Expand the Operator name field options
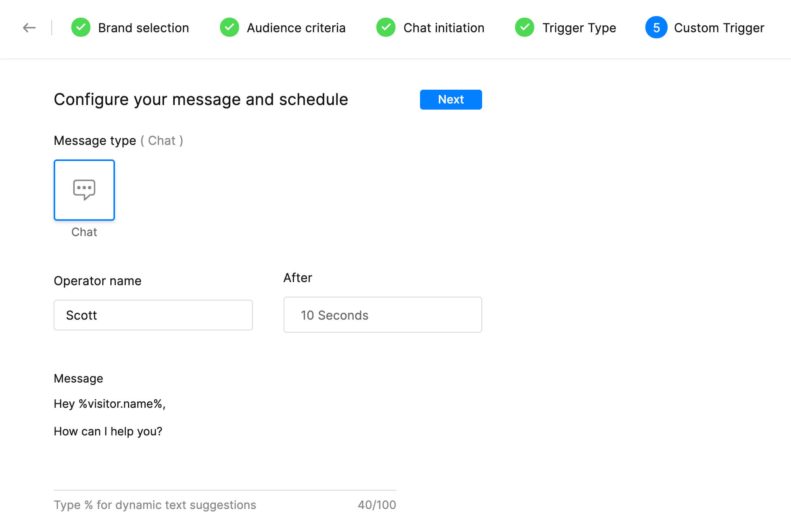The width and height of the screenshot is (791, 532). 154,315
